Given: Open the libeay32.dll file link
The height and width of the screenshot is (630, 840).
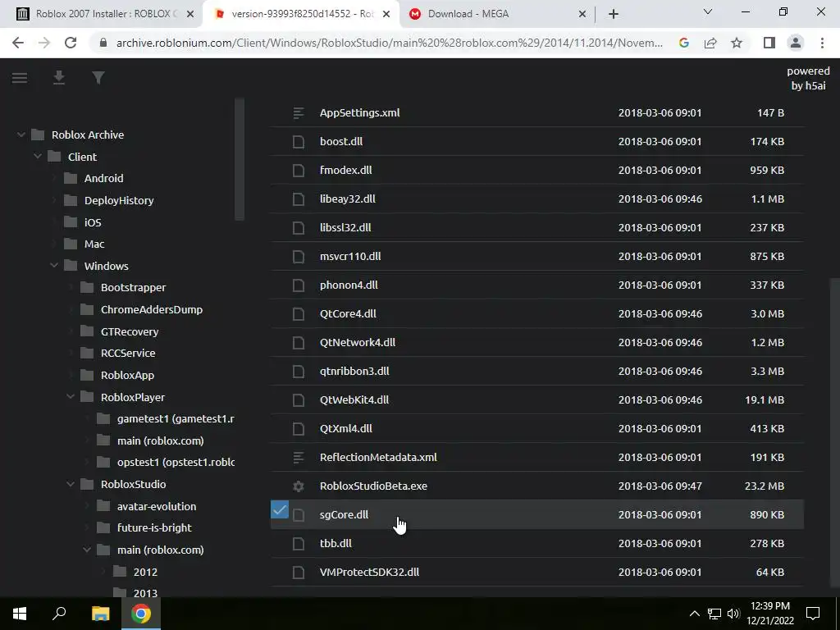Looking at the screenshot, I should [347, 199].
